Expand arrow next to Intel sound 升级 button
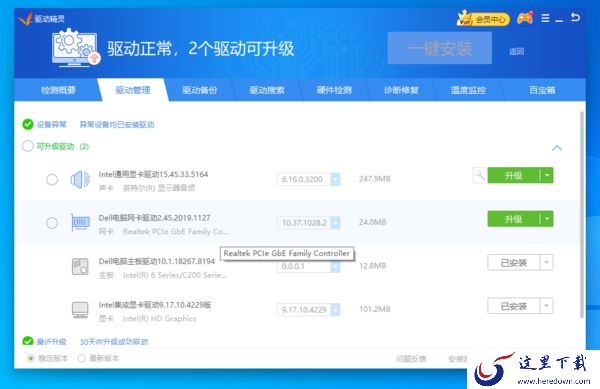Screen dimensions: 600x389 pyautogui.click(x=547, y=176)
